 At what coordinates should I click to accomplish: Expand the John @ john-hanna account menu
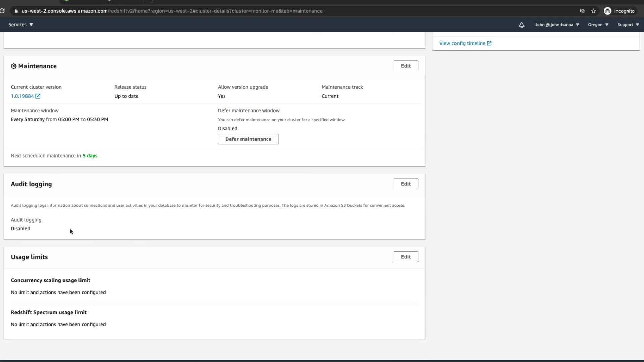point(557,25)
